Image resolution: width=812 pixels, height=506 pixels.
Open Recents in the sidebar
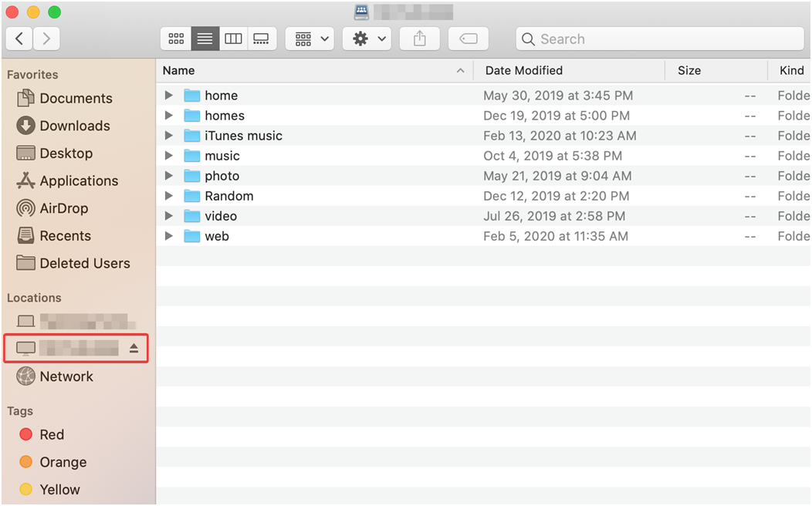point(53,235)
